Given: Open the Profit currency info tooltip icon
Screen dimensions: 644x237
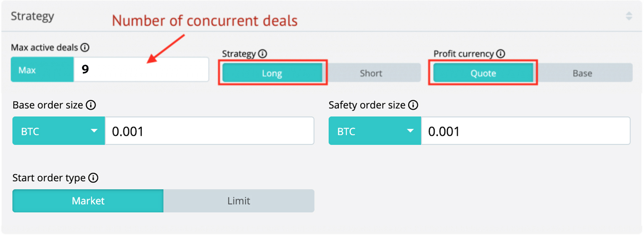Looking at the screenshot, I should [x=500, y=54].
